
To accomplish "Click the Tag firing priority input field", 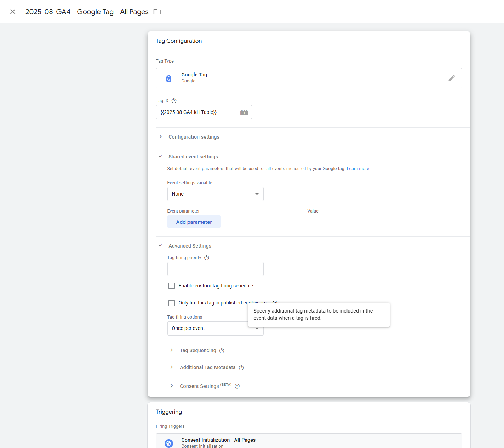I will (215, 269).
